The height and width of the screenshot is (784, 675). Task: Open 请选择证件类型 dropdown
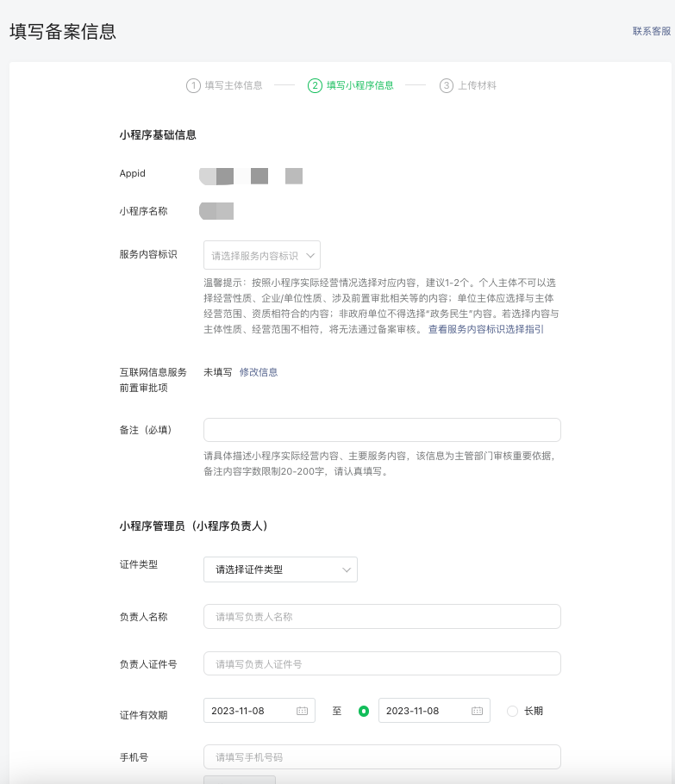280,569
